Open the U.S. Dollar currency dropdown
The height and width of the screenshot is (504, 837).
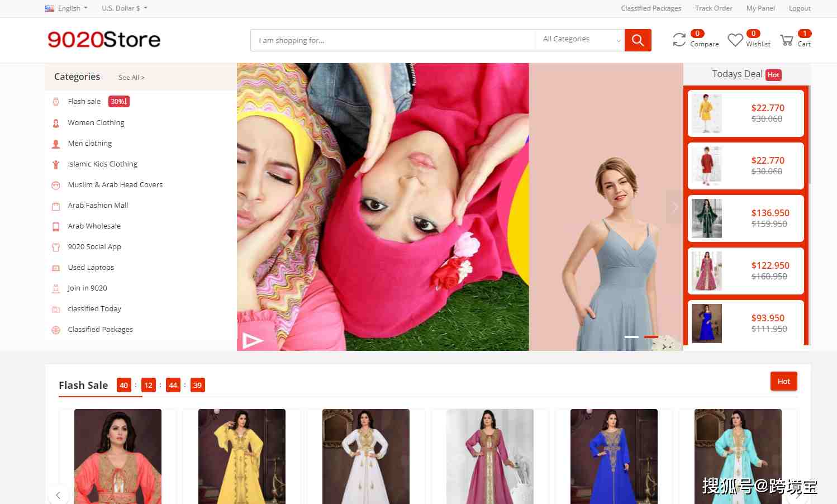coord(124,8)
